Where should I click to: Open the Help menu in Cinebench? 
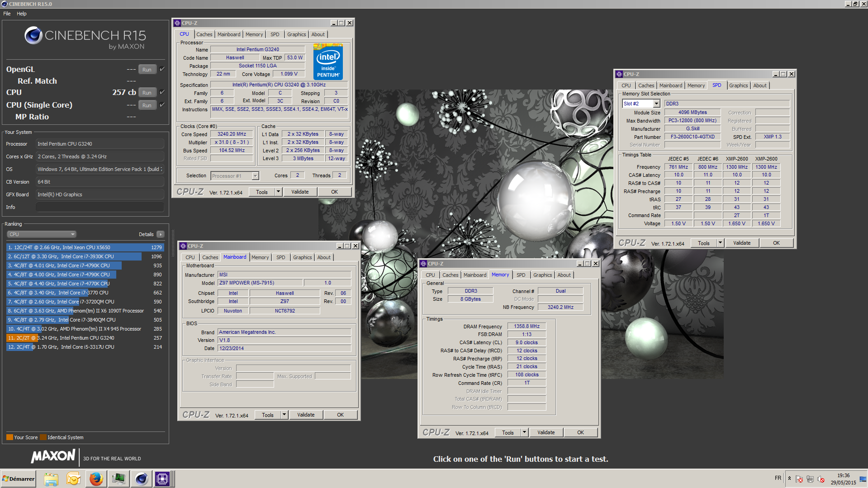[x=22, y=14]
